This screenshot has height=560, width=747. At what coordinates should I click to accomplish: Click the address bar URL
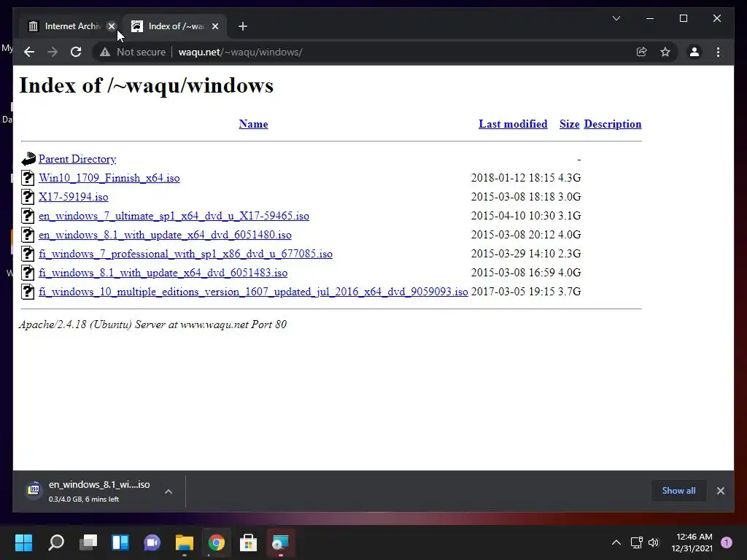click(x=240, y=52)
